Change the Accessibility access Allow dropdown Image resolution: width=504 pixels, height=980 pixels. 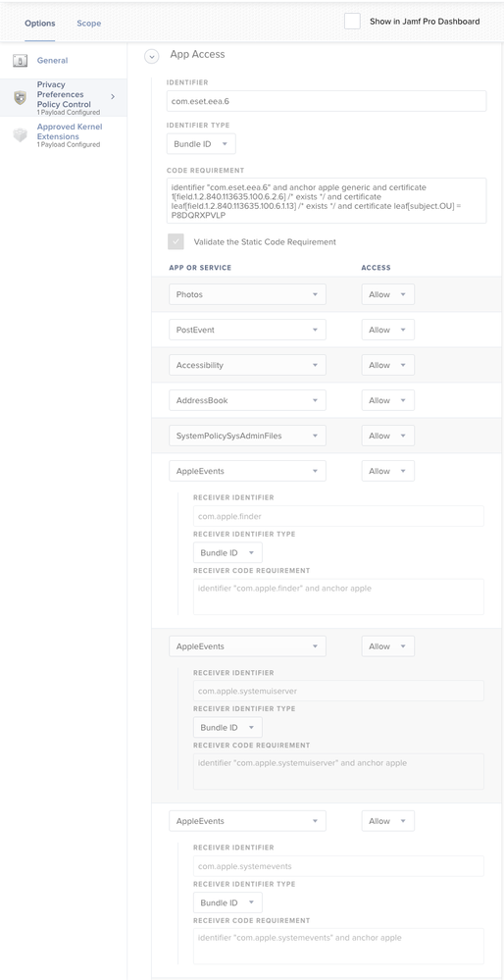tap(388, 365)
